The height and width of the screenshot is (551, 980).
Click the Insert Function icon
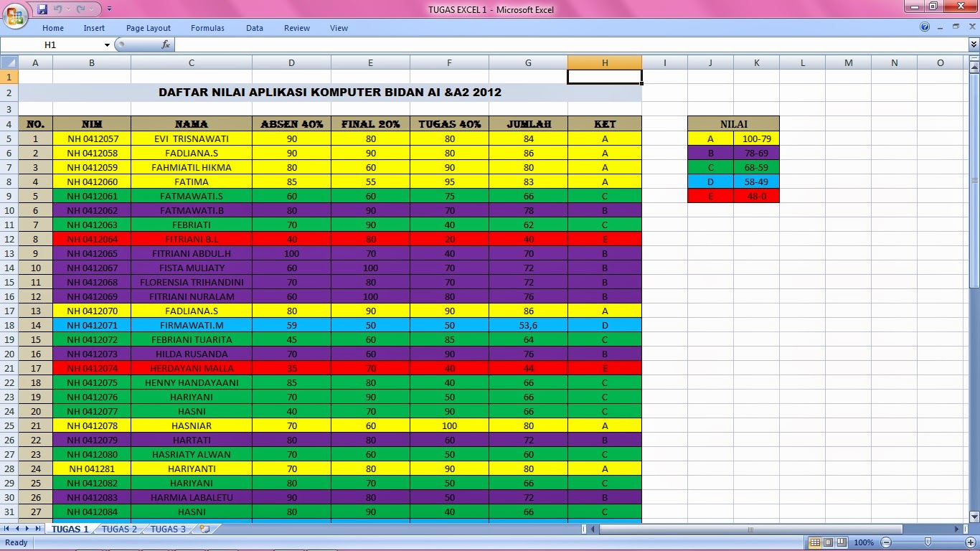[x=165, y=44]
